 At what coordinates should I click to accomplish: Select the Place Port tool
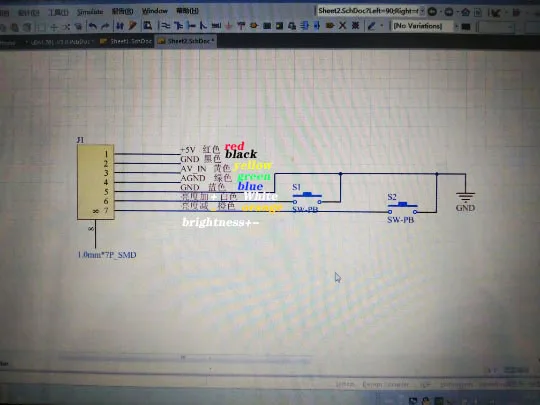pos(330,26)
